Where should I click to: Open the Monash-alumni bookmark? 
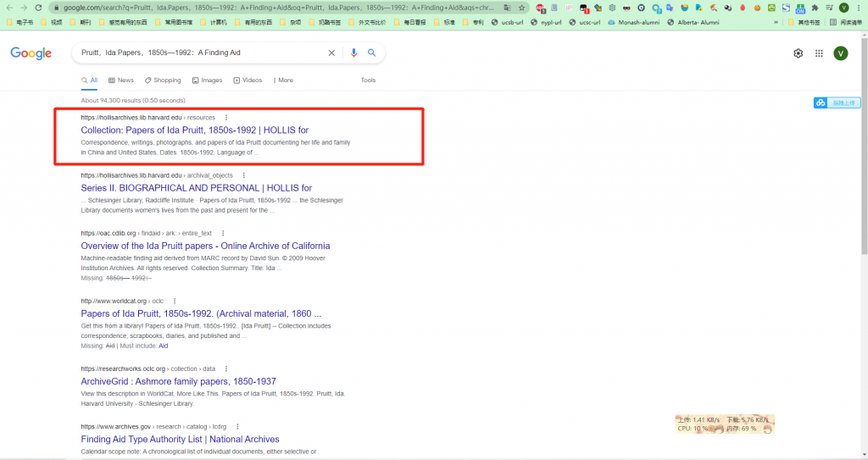pyautogui.click(x=633, y=22)
